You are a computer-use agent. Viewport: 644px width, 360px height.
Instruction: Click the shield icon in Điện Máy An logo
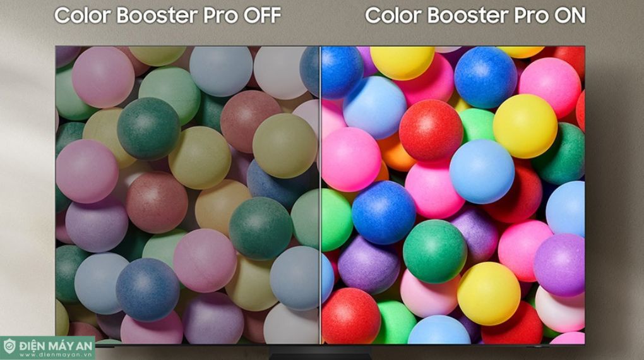click(9, 347)
